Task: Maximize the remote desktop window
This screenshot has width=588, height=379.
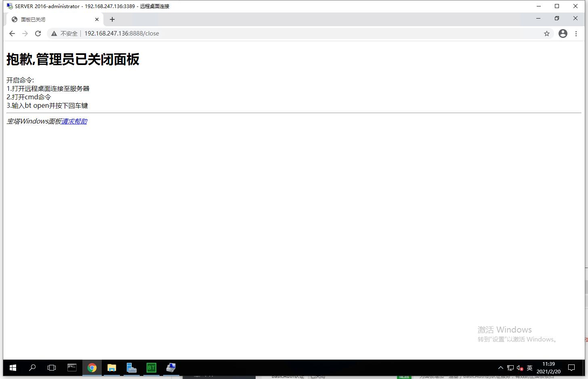Action: pos(557,6)
